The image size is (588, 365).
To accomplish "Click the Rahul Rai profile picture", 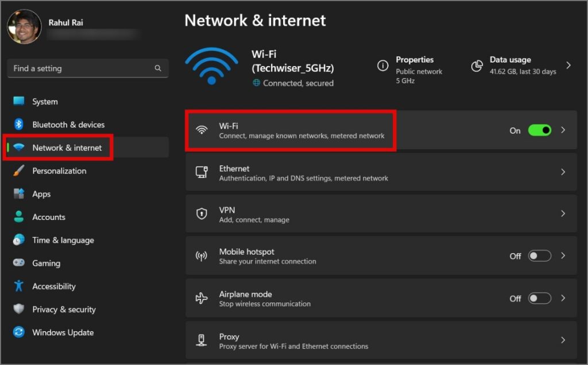I will coord(24,27).
